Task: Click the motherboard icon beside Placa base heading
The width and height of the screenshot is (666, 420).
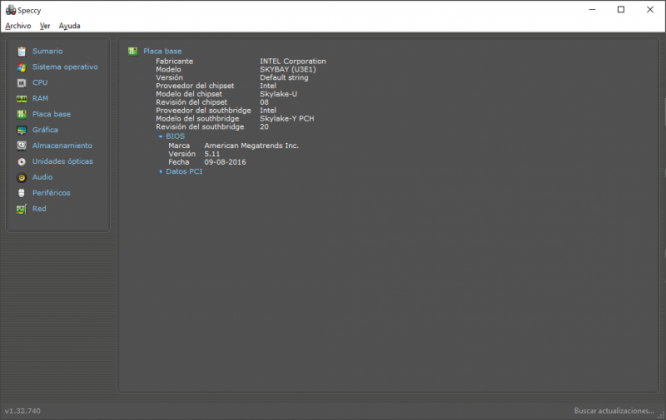Action: 133,51
